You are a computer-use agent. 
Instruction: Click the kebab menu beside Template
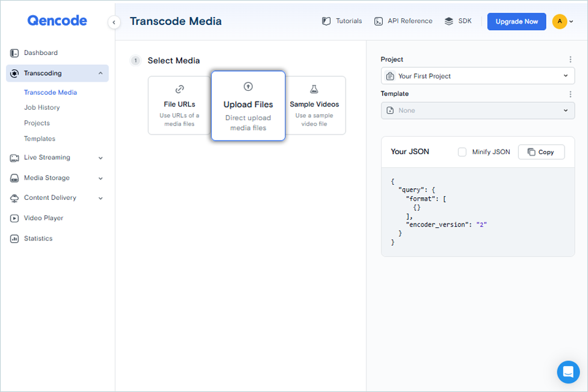(x=570, y=94)
